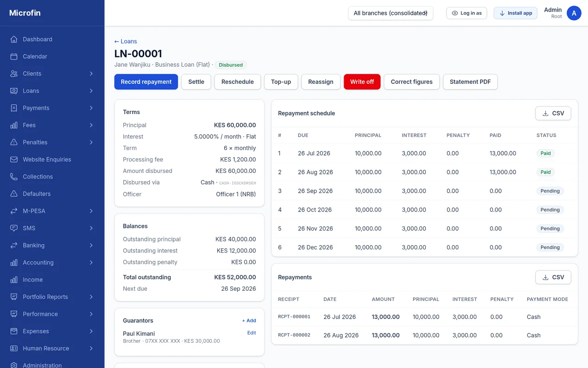Screen dimensions: 588x368
Task: Click the Loans banknote icon
Action: (x=14, y=91)
